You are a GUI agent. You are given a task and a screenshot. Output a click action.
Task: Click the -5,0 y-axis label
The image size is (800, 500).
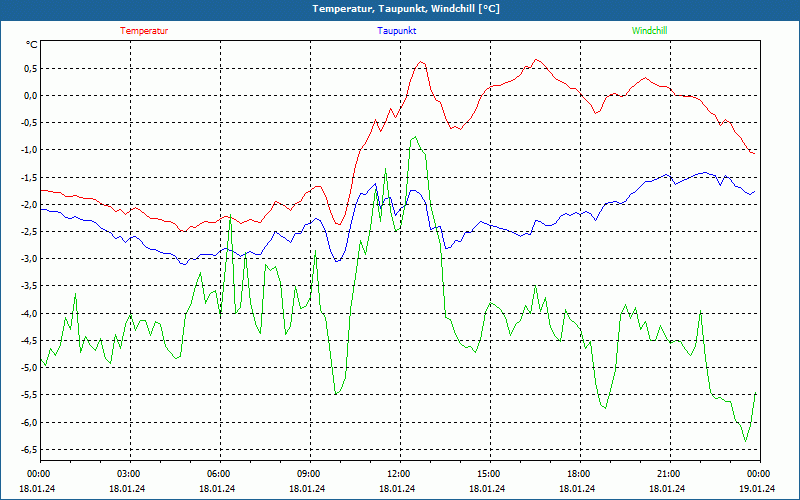coord(28,367)
